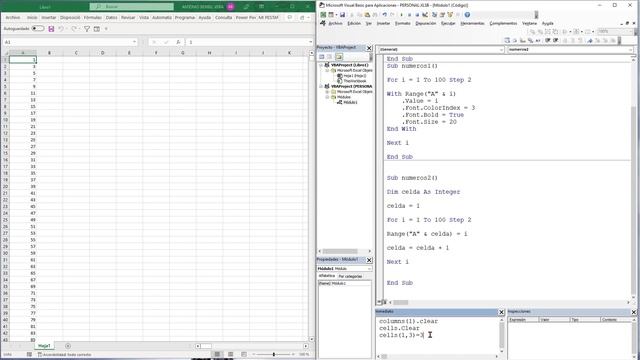Collapse the Módulos folder node
Screen dimensions: 640x360
tap(327, 97)
